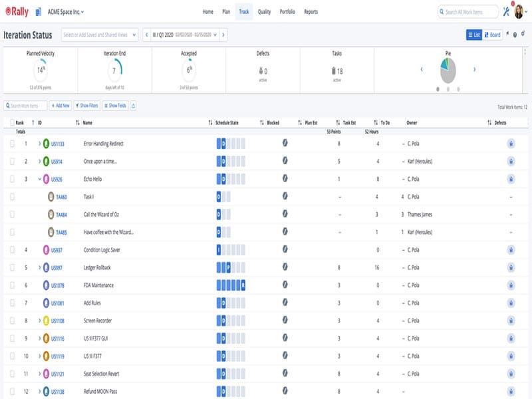532x399 pixels.
Task: Open the Saved and Shared Views dropdown
Action: click(99, 35)
